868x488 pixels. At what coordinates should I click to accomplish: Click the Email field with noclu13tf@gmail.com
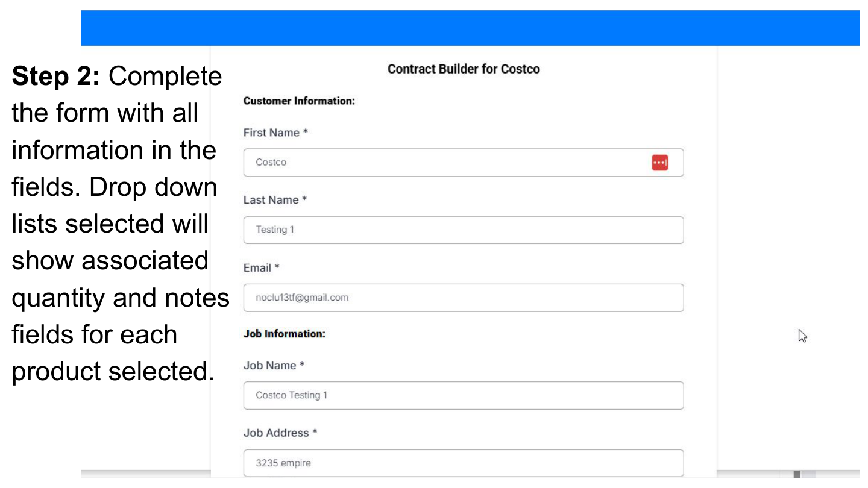464,298
